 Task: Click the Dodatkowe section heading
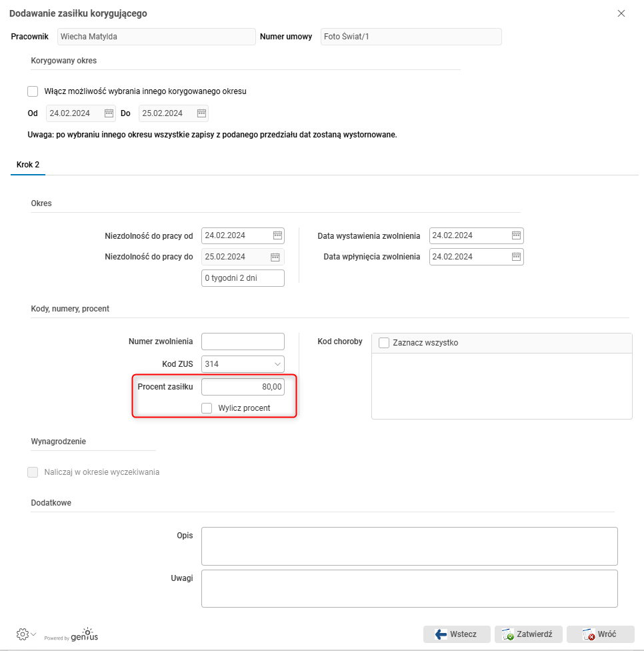[51, 503]
